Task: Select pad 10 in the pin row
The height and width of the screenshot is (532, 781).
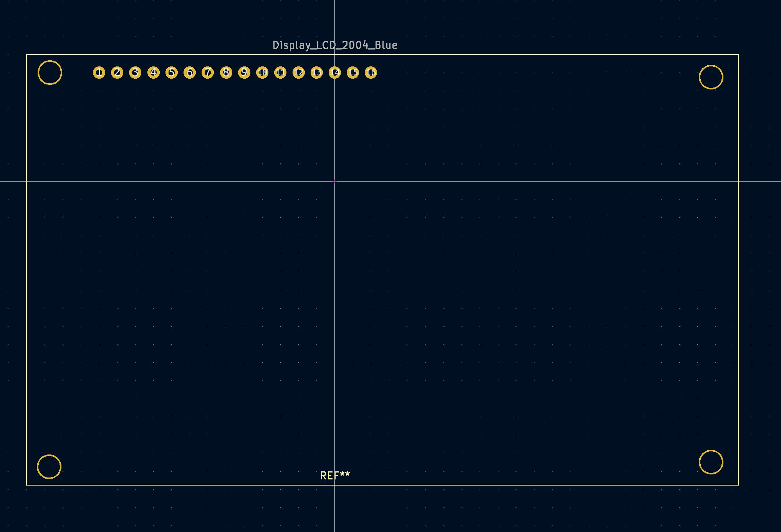Action: click(262, 73)
